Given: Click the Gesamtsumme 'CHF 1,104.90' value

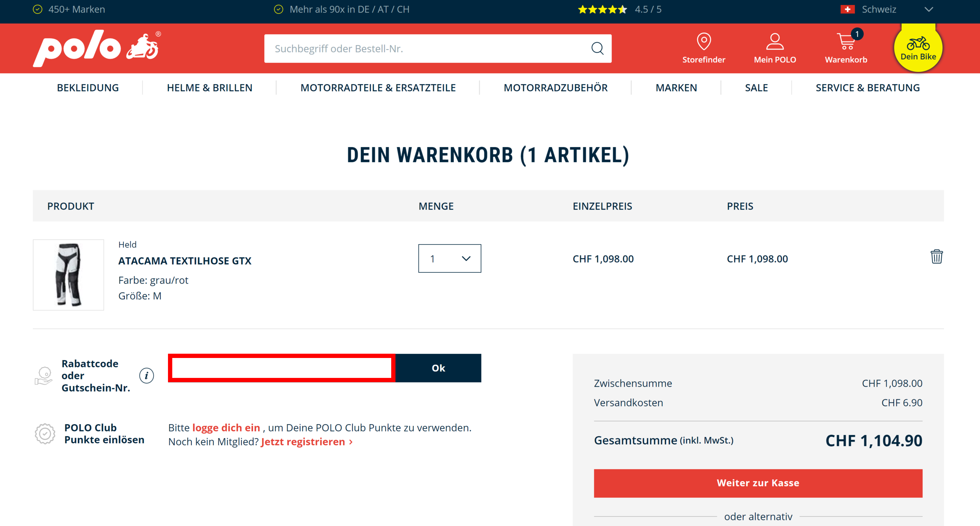Looking at the screenshot, I should click(x=874, y=440).
